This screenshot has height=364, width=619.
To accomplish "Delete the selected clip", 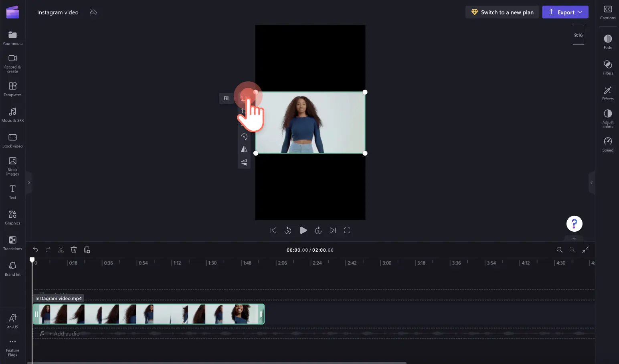I will pyautogui.click(x=74, y=250).
